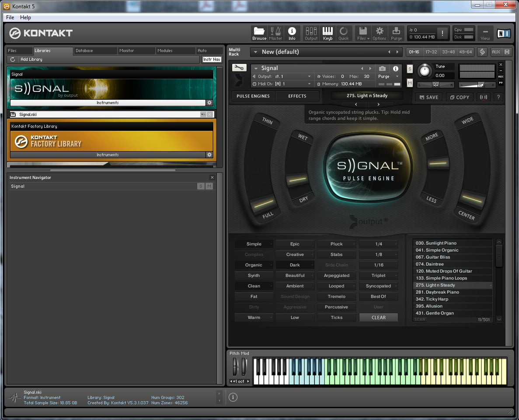Expand the Midi Ch dropdown

309,84
